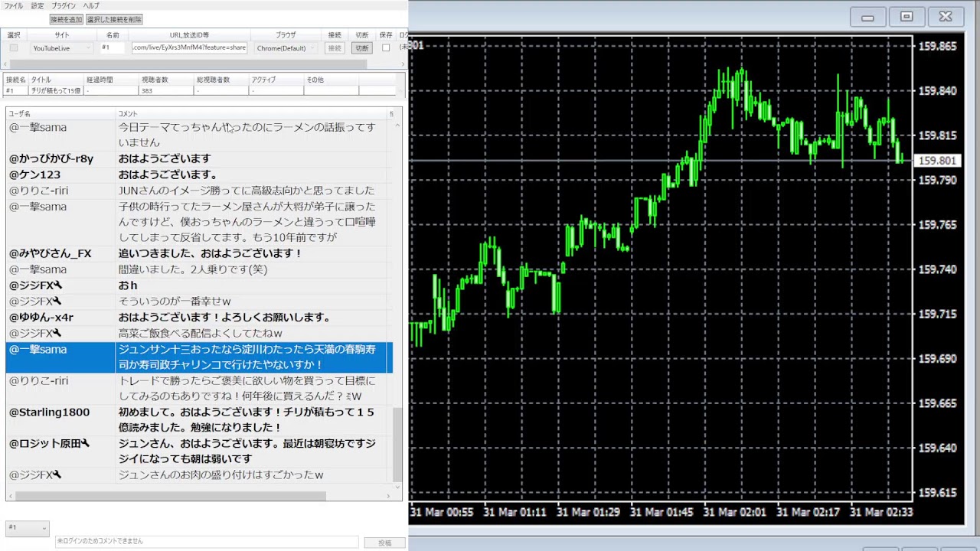This screenshot has height=551, width=980.
Task: Close the chart window
Action: (x=946, y=17)
